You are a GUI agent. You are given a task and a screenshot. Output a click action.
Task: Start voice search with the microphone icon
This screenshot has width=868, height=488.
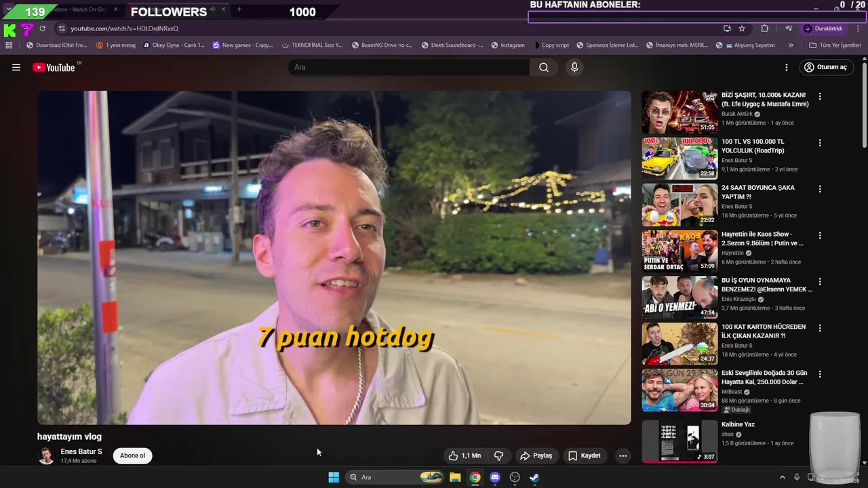pos(574,67)
